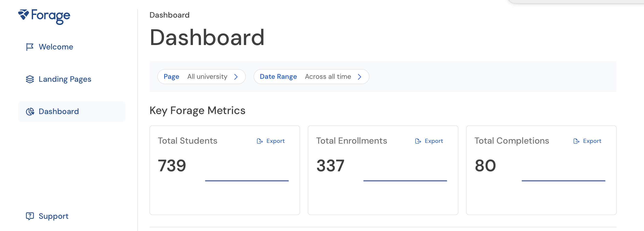Screen dimensions: 644x231
Task: Export the Total Completions data
Action: 587,141
